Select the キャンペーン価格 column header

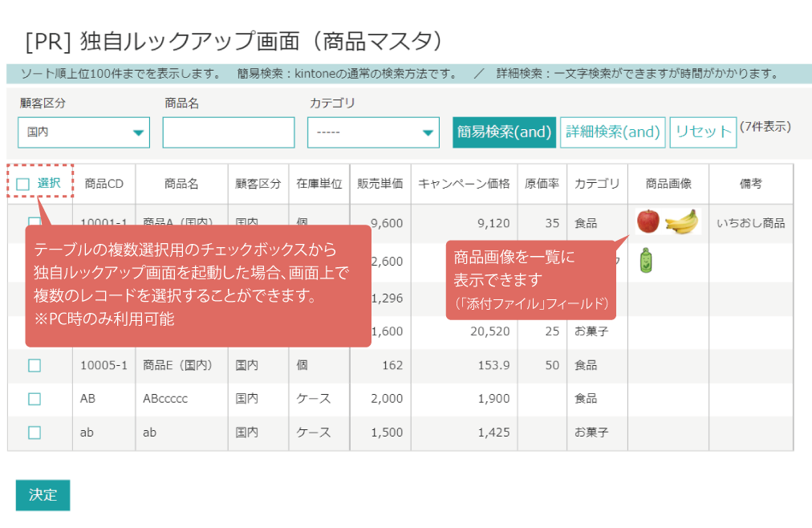pyautogui.click(x=464, y=184)
